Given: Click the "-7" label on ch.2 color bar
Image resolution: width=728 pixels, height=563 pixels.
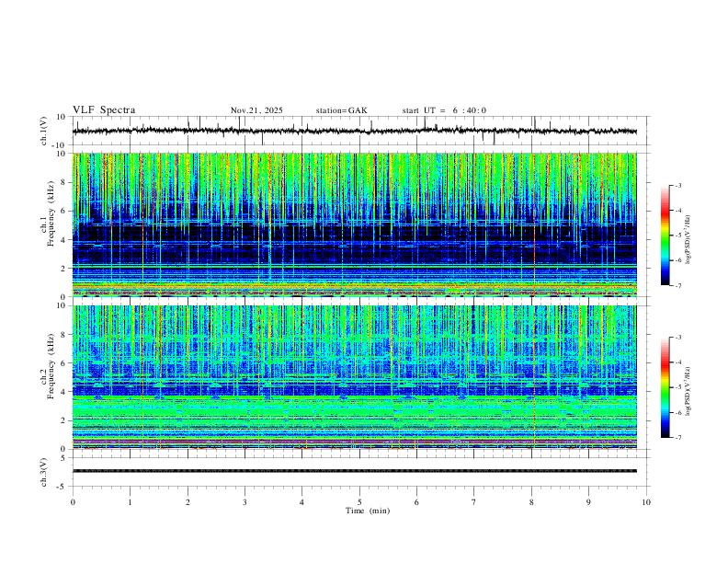Looking at the screenshot, I should tap(677, 437).
